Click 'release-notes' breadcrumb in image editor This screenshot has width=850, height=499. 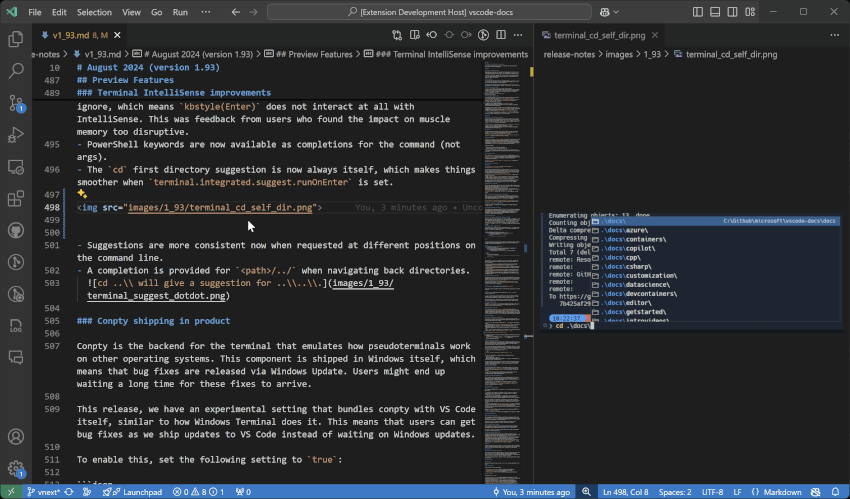(569, 54)
